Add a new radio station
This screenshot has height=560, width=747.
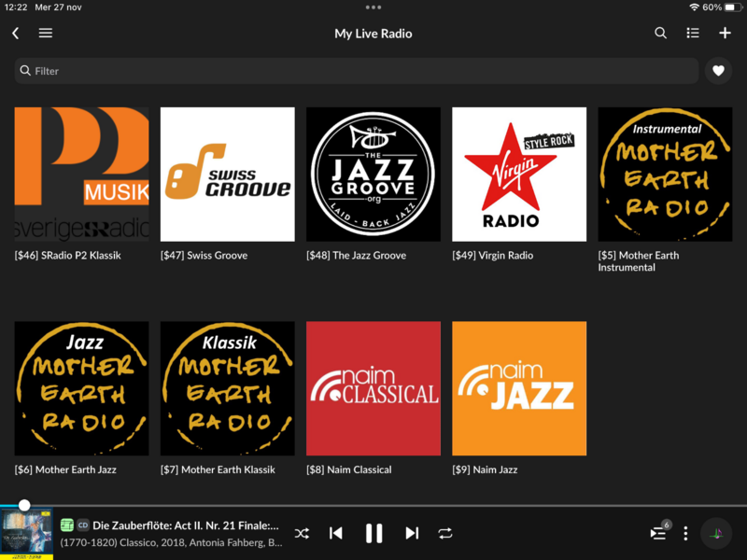pos(725,34)
